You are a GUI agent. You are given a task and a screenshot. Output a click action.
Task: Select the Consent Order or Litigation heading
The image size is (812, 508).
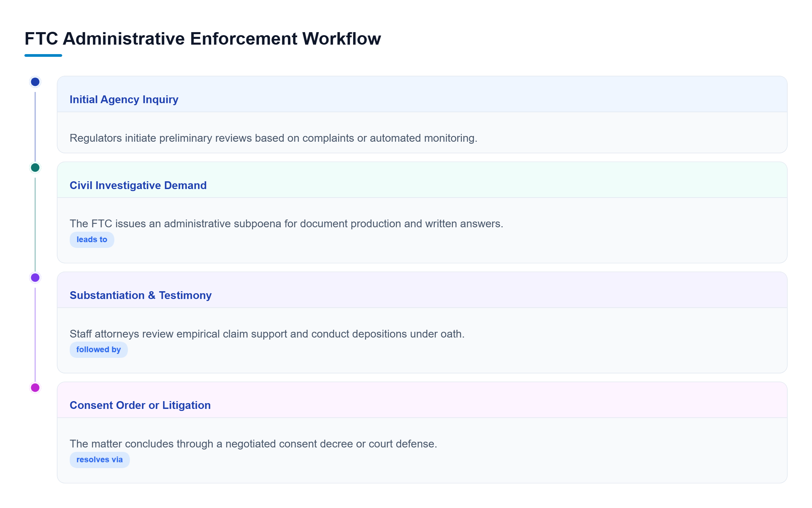coord(140,405)
